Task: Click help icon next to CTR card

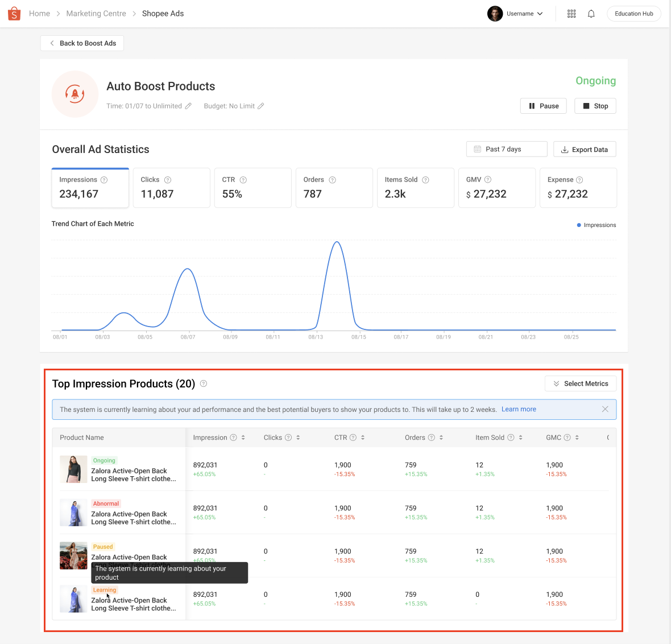Action: [243, 180]
